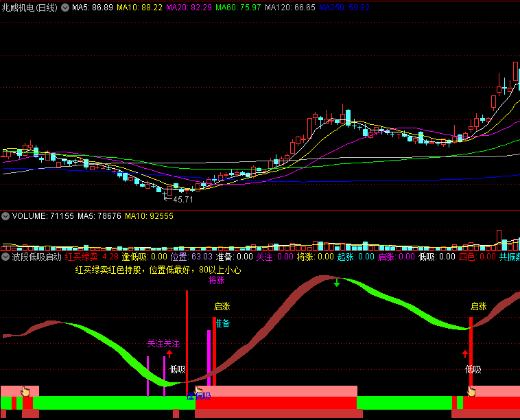Open the dropdown beside the VOLUME label
Viewport: 520px width, 420px height.
(x=5, y=216)
